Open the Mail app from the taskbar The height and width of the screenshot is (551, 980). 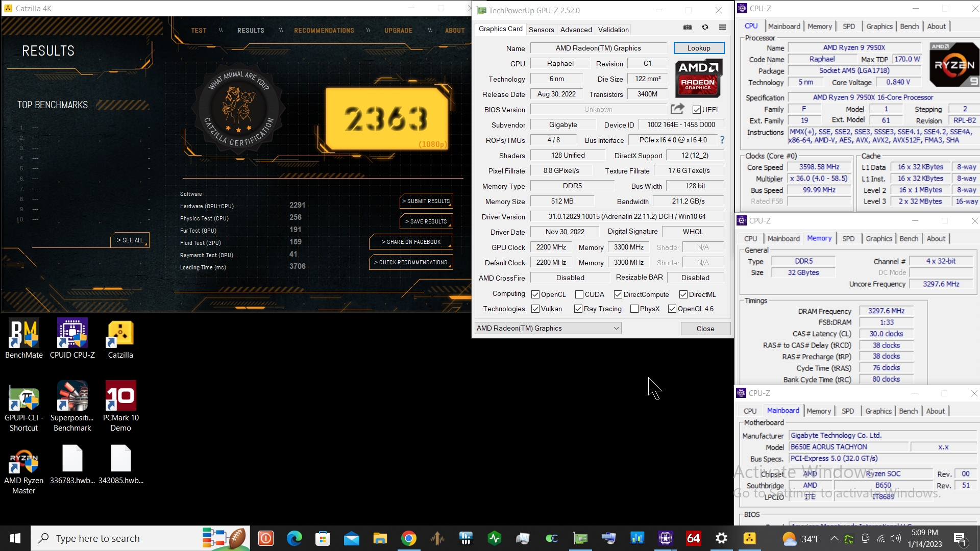[352, 538]
